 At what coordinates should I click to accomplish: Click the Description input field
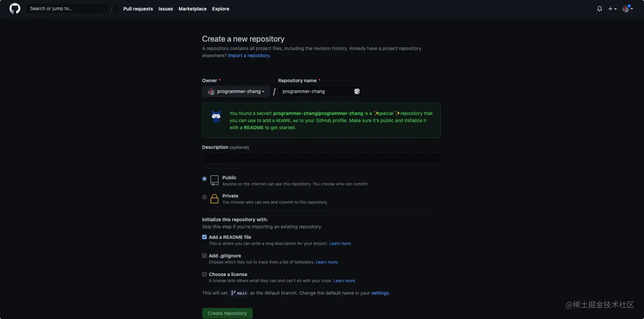click(321, 158)
